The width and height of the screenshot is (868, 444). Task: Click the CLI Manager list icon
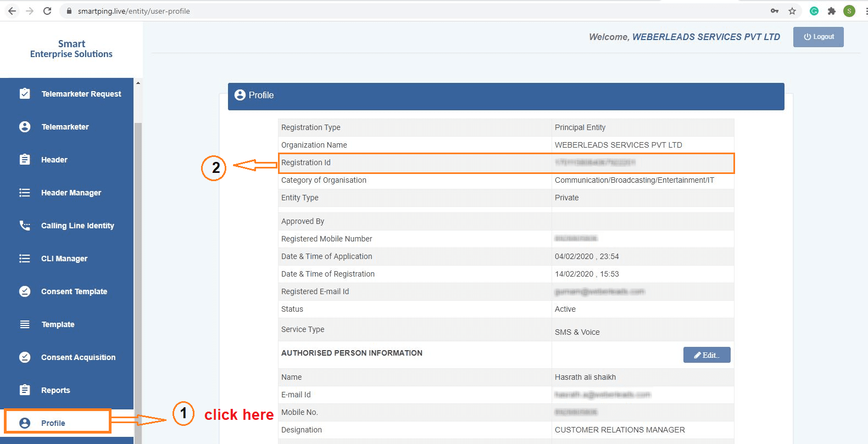point(25,258)
